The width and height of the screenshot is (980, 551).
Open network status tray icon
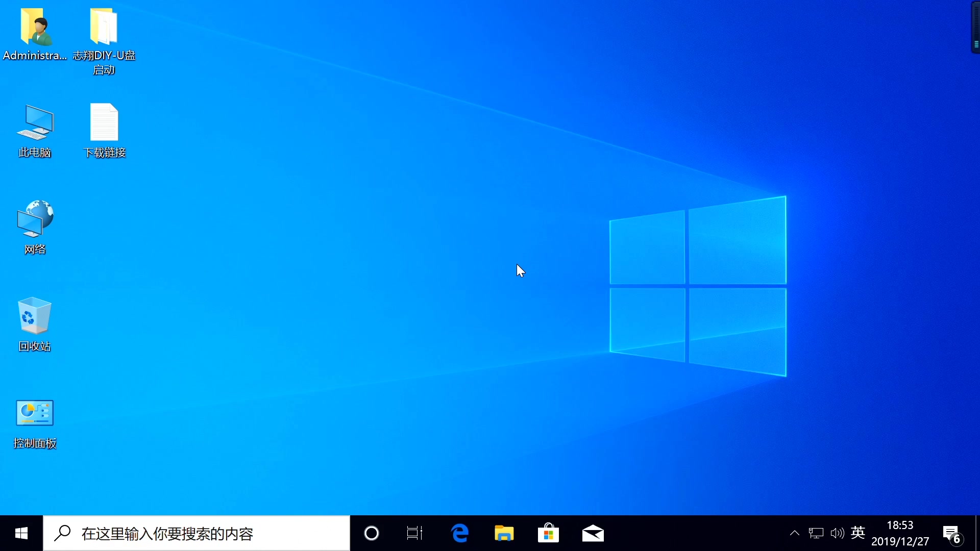816,533
